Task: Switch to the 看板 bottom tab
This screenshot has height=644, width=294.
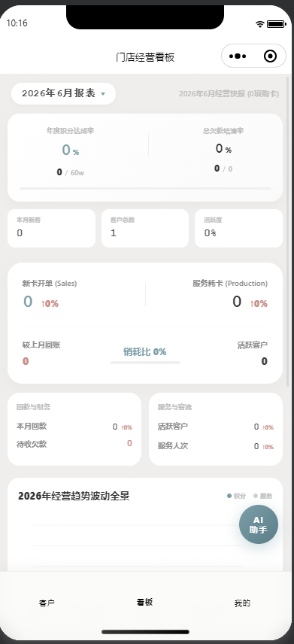Action: tap(144, 602)
